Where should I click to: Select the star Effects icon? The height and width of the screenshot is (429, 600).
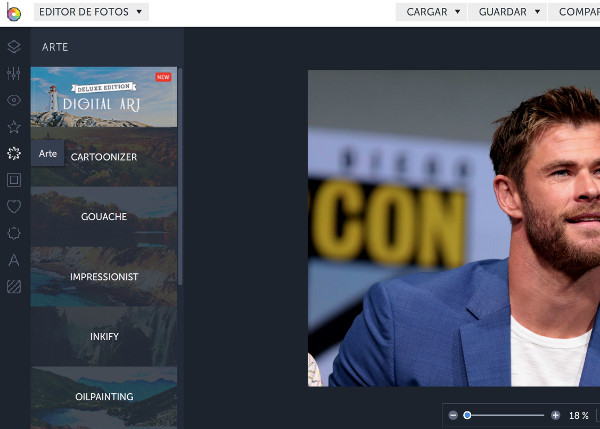tap(14, 127)
